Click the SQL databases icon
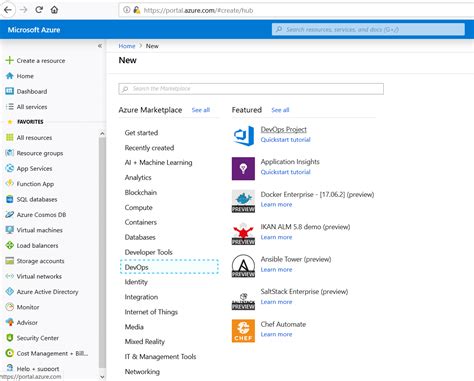Viewport: 474px width, 381px height. tap(10, 199)
